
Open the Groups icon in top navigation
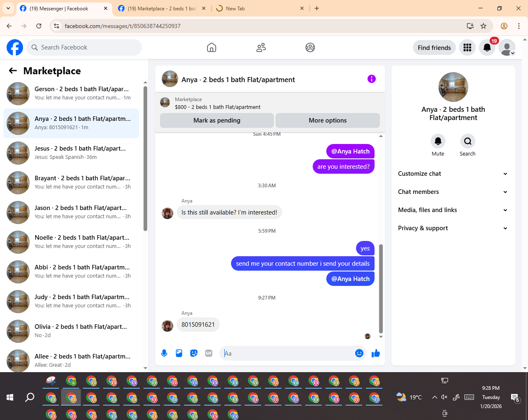(310, 47)
